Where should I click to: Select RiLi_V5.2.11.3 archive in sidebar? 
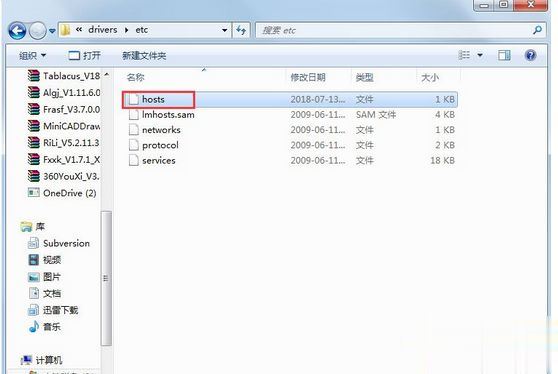tap(64, 143)
